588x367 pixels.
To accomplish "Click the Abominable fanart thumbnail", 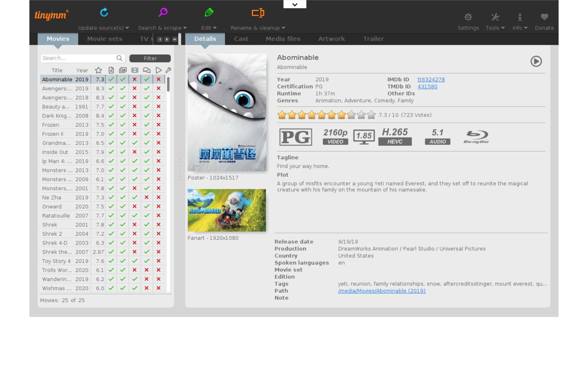I will point(226,210).
